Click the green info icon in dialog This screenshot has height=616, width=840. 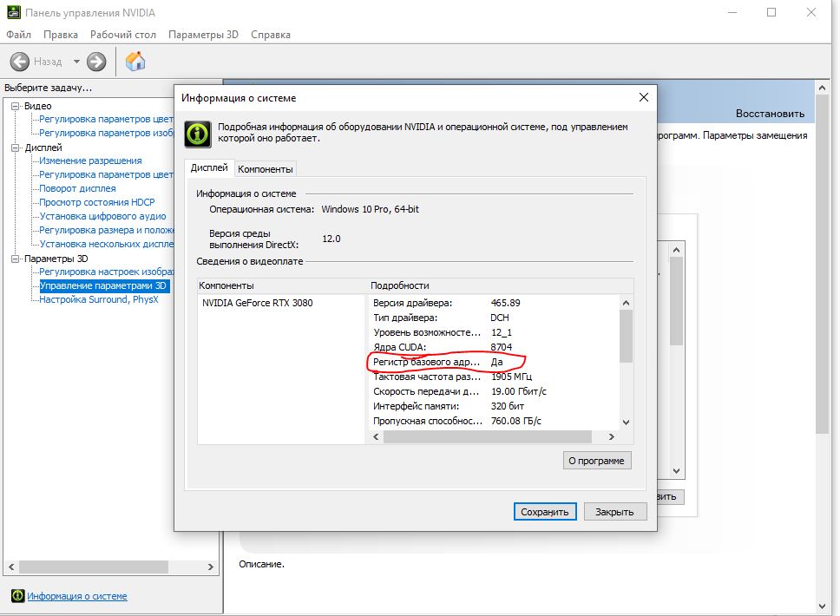198,134
